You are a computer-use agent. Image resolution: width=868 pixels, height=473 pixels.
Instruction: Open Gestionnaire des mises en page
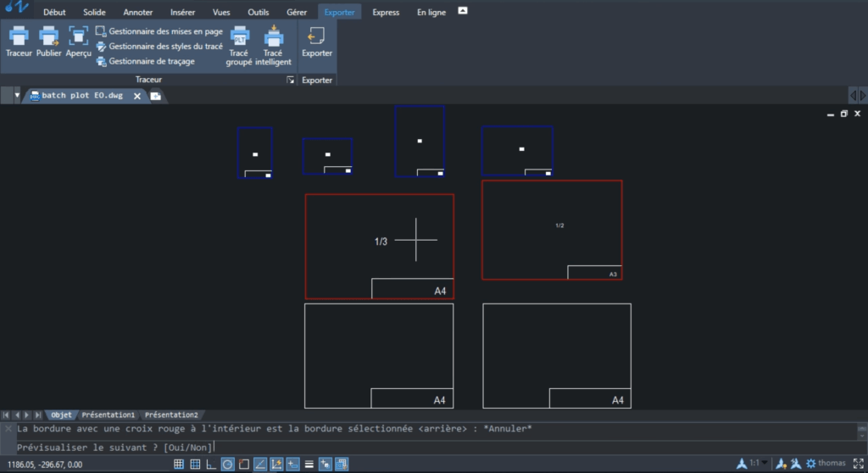[x=159, y=31]
